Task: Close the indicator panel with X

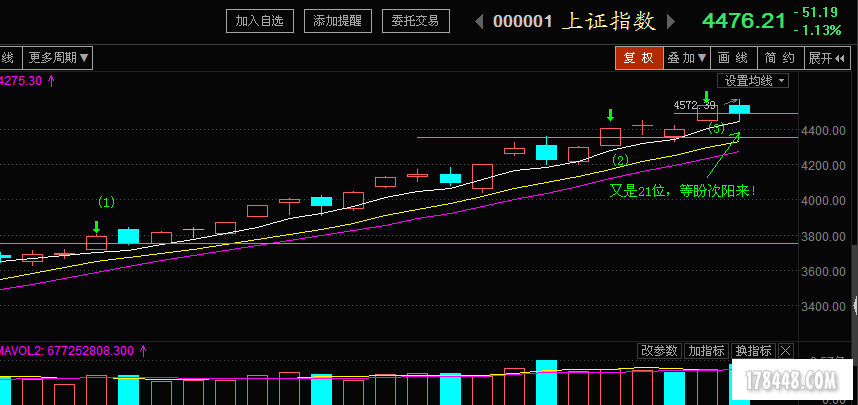Action: coord(785,351)
